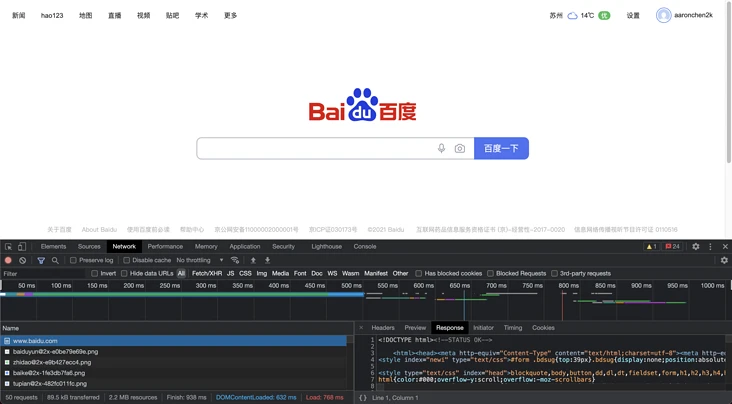732x404 pixels.
Task: Click the image search camera icon
Action: (460, 149)
